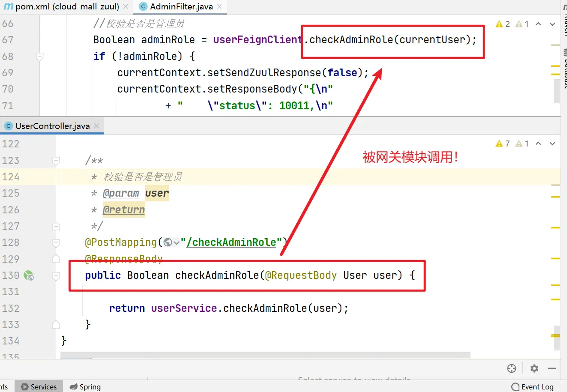This screenshot has width=567, height=392.
Task: Click the globe URL icon in @PostMapping
Action: pos(168,242)
